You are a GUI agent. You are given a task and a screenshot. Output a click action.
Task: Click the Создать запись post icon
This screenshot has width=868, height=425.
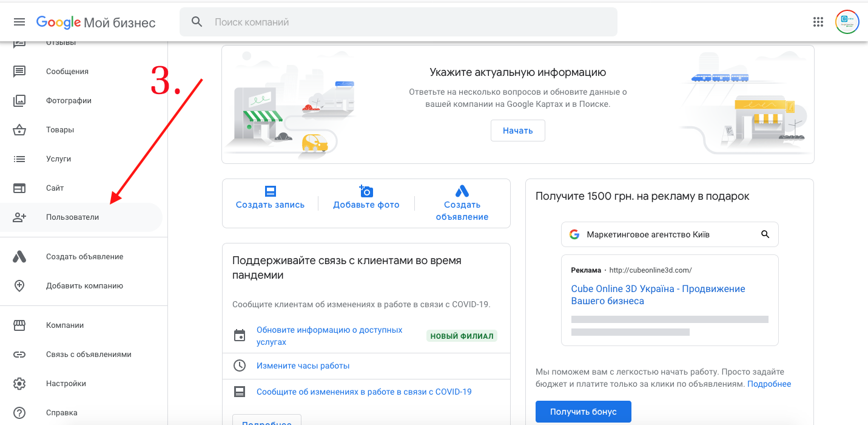(x=271, y=191)
